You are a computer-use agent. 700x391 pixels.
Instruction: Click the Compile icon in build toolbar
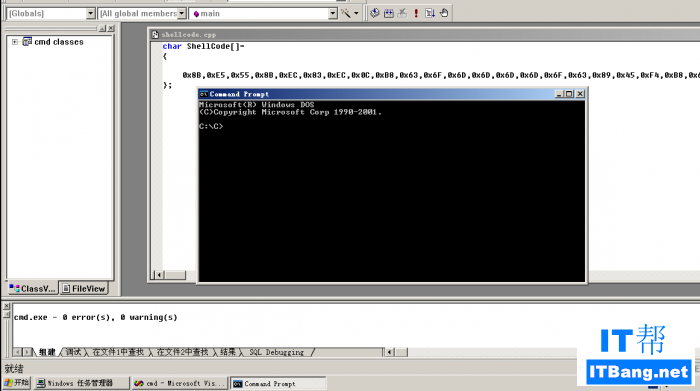pyautogui.click(x=375, y=13)
